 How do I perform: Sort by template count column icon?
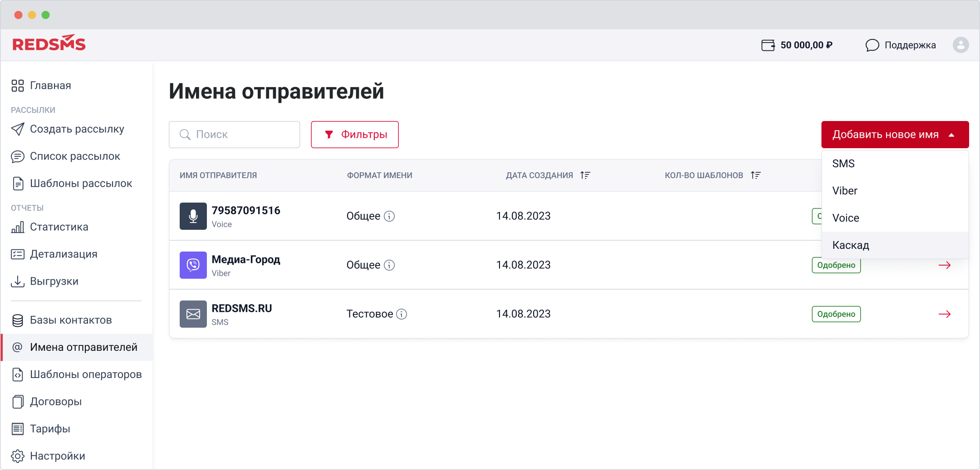click(755, 175)
